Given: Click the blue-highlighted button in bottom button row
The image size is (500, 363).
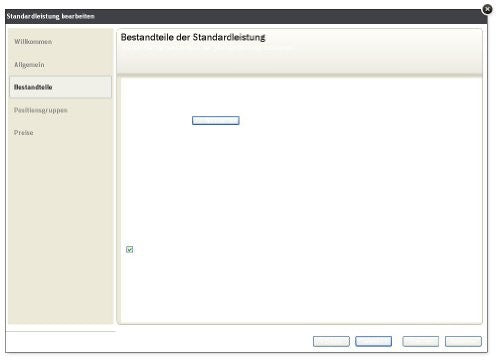Looking at the screenshot, I should (373, 341).
